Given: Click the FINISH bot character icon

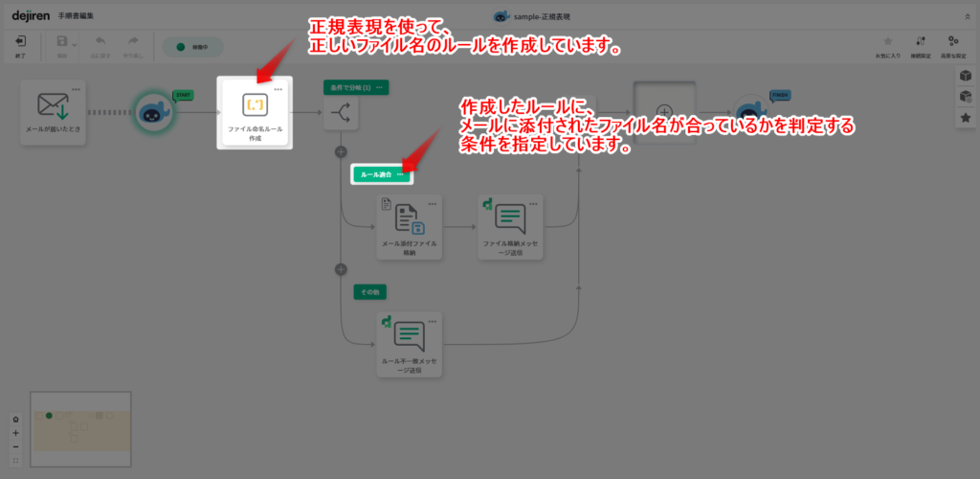Looking at the screenshot, I should coord(752,112).
